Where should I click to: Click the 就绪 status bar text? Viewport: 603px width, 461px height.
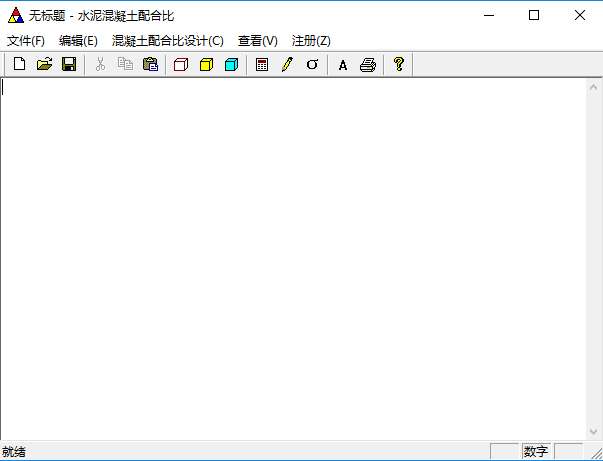(14, 451)
